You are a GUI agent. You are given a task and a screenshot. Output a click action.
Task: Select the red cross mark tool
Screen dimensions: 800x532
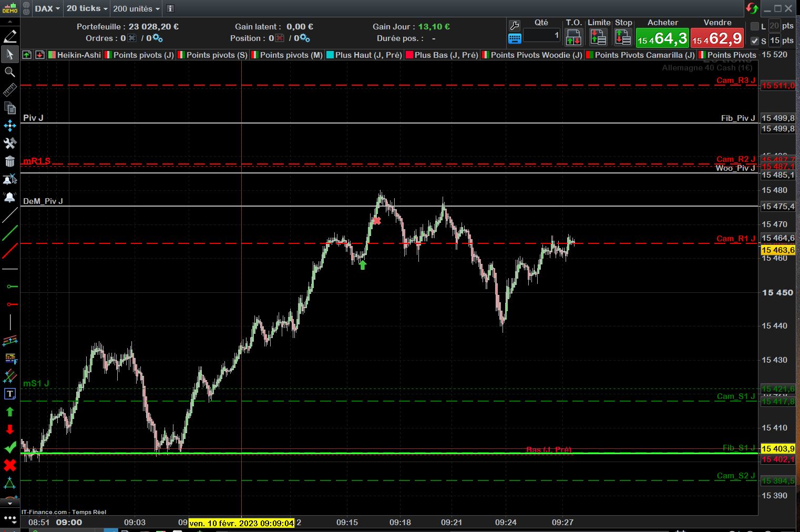[x=9, y=465]
